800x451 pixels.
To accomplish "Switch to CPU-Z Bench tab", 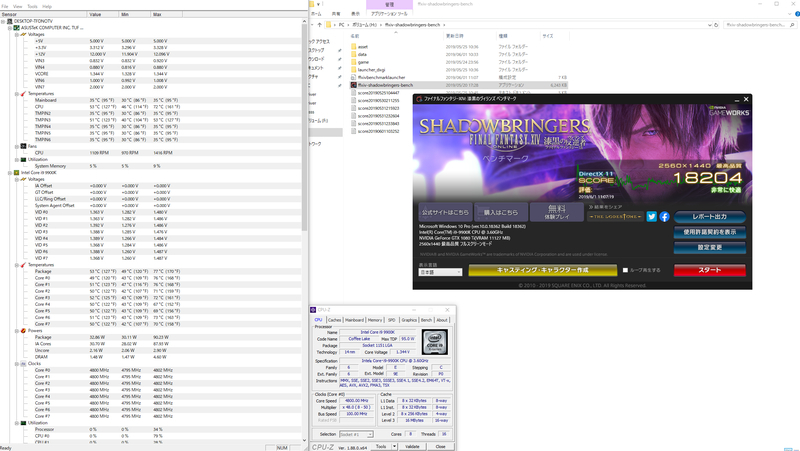I will (426, 320).
